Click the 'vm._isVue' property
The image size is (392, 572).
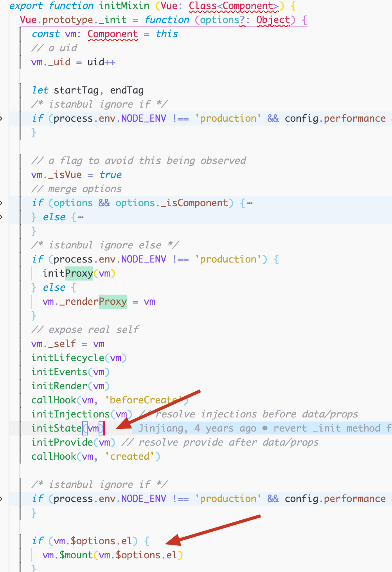(57, 175)
